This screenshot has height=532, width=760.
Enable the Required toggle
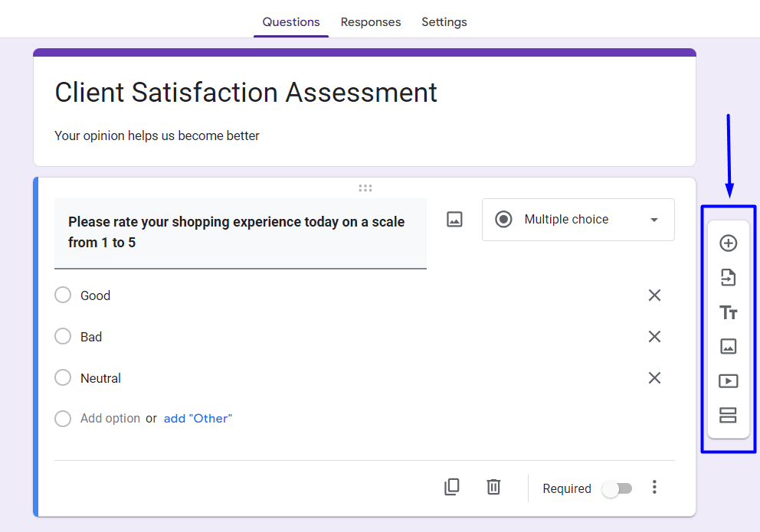[617, 488]
